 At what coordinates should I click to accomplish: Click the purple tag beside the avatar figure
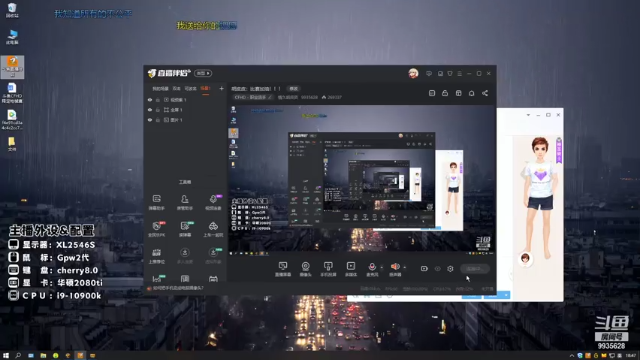point(559,150)
